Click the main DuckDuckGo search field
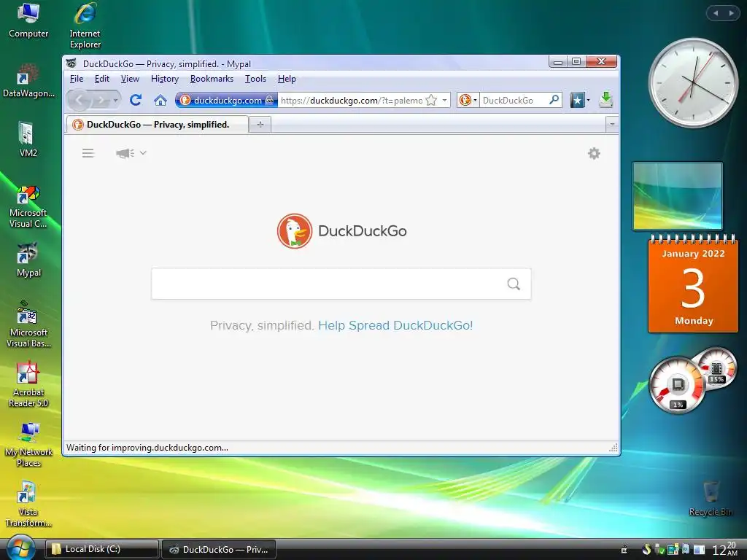747x560 pixels. click(341, 284)
